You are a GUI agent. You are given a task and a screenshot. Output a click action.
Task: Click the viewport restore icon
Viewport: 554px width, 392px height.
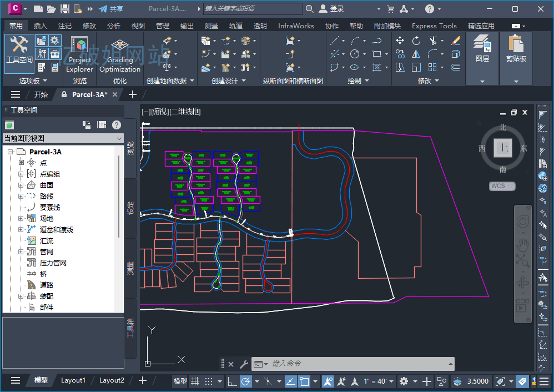pos(514,112)
